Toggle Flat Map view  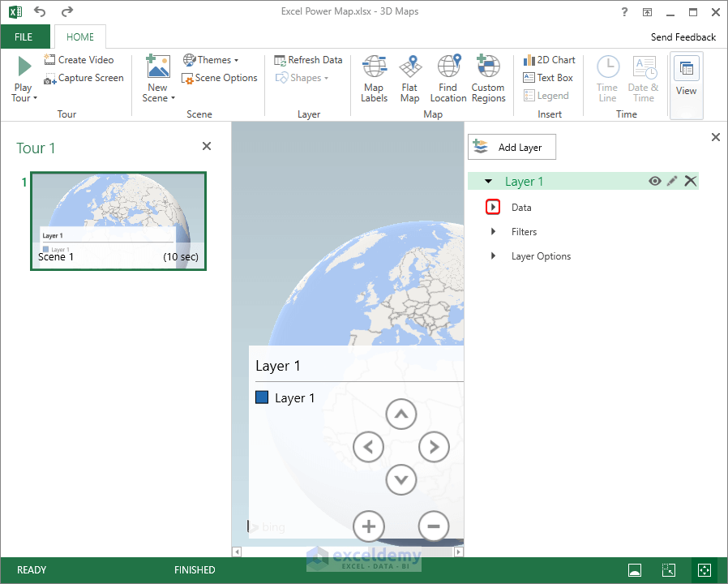410,79
